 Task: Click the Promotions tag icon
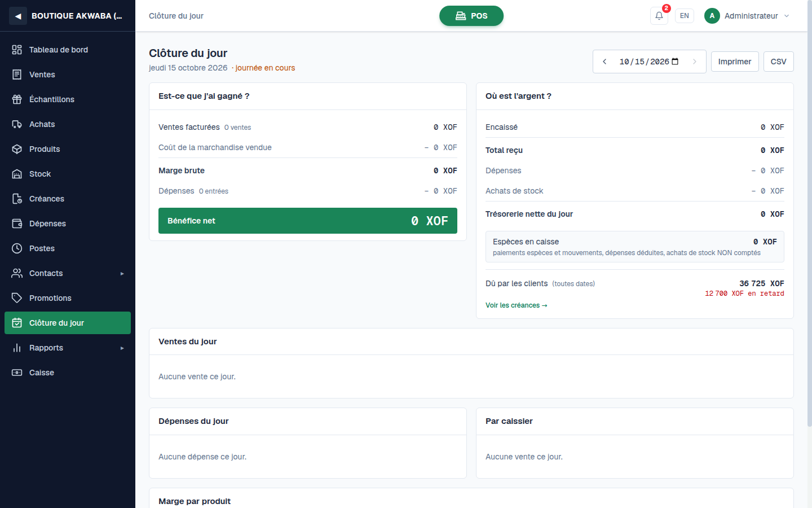(x=17, y=298)
